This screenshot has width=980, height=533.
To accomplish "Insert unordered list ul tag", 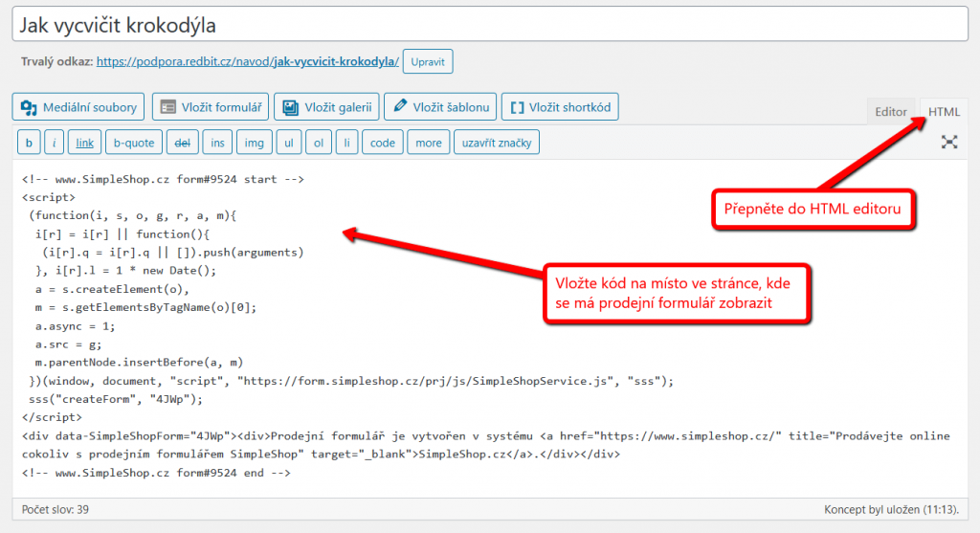I will [x=289, y=143].
